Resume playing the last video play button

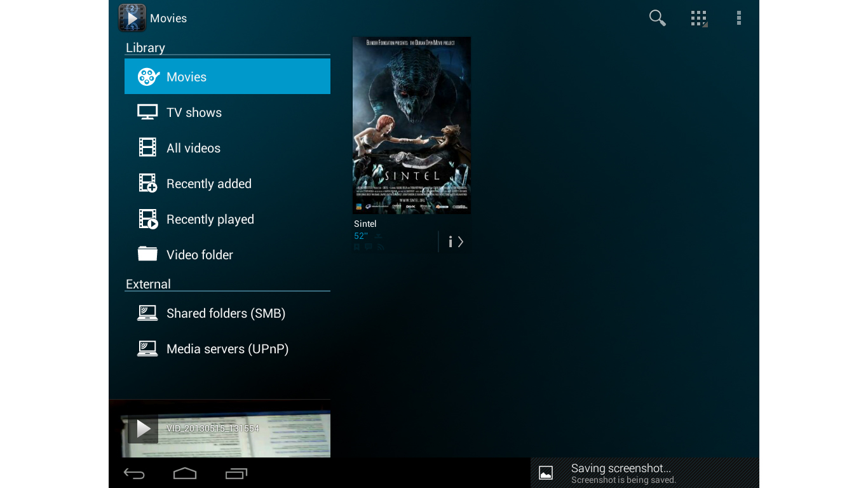(x=143, y=428)
